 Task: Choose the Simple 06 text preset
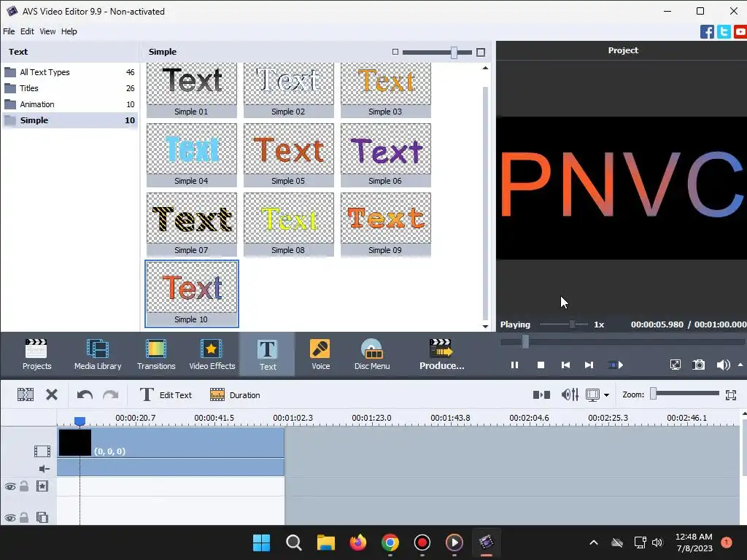386,155
